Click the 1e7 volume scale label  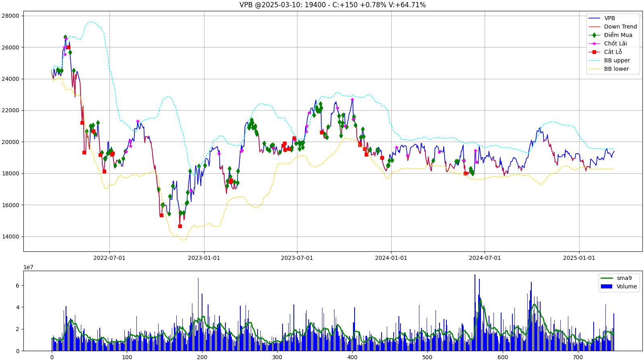coord(28,267)
